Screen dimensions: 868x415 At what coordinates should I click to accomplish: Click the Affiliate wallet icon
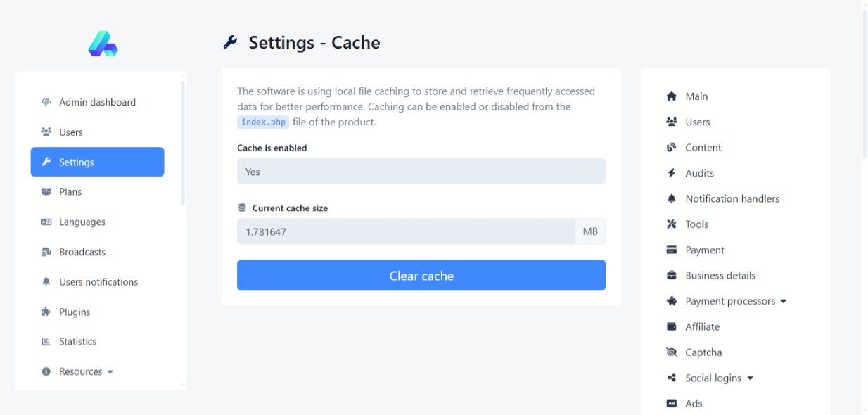(x=671, y=326)
